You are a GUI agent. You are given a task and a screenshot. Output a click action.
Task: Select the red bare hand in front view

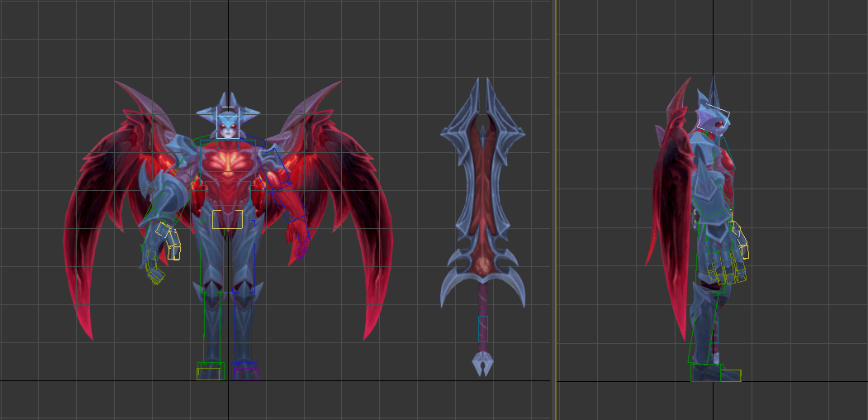pos(298,236)
